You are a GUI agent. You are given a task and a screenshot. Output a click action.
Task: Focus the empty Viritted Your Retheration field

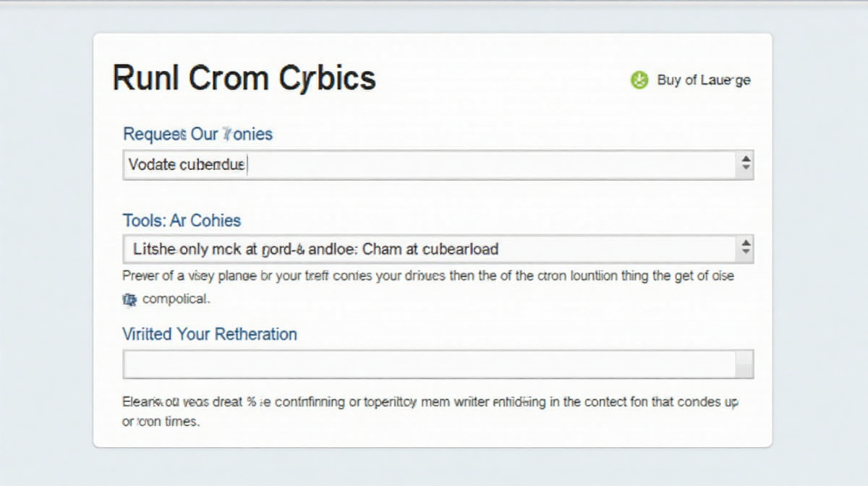[x=429, y=364]
